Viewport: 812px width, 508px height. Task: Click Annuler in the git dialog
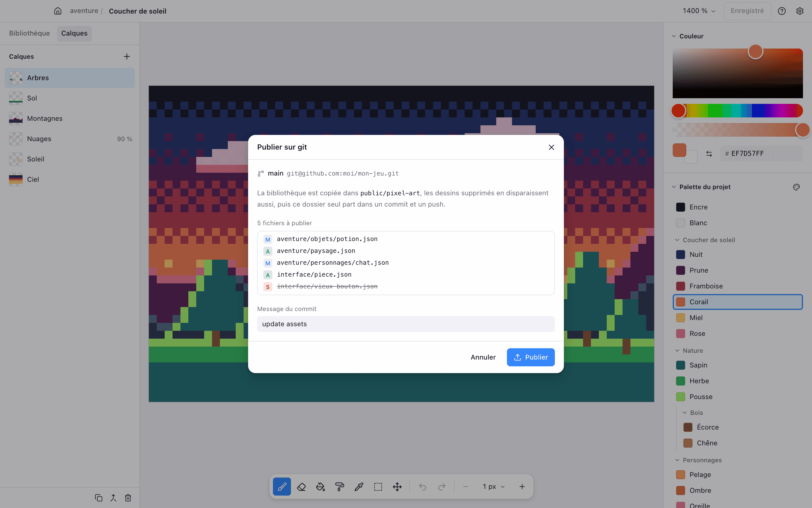(483, 357)
